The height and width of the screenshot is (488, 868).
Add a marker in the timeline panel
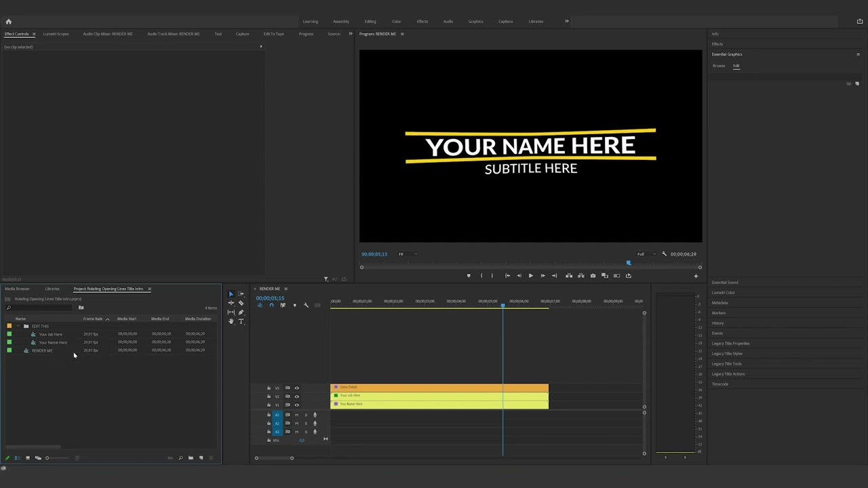[294, 306]
